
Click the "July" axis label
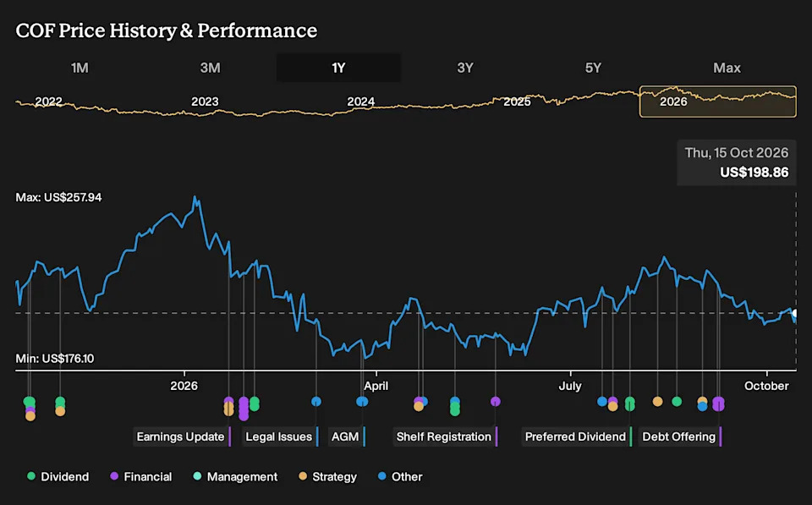tap(570, 386)
